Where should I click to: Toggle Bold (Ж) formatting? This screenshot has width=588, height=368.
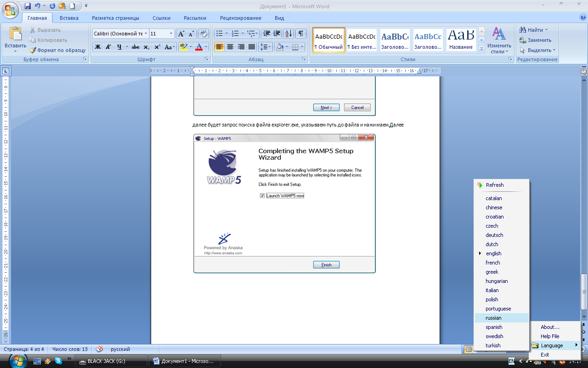(x=98, y=47)
